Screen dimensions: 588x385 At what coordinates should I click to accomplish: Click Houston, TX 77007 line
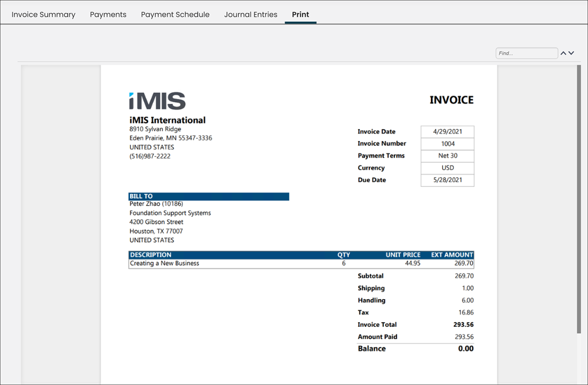coord(156,232)
